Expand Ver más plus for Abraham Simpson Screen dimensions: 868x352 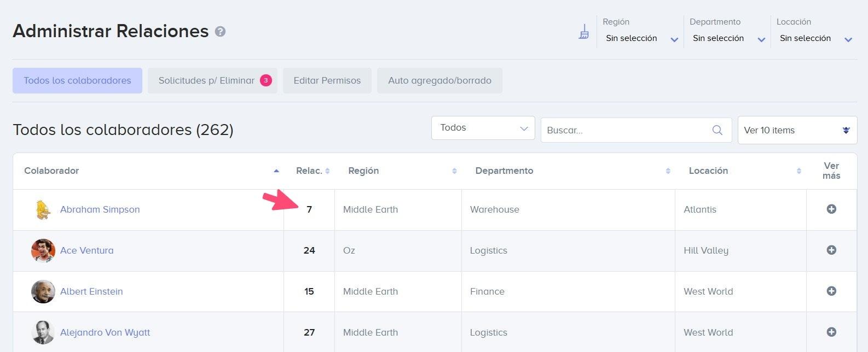831,209
